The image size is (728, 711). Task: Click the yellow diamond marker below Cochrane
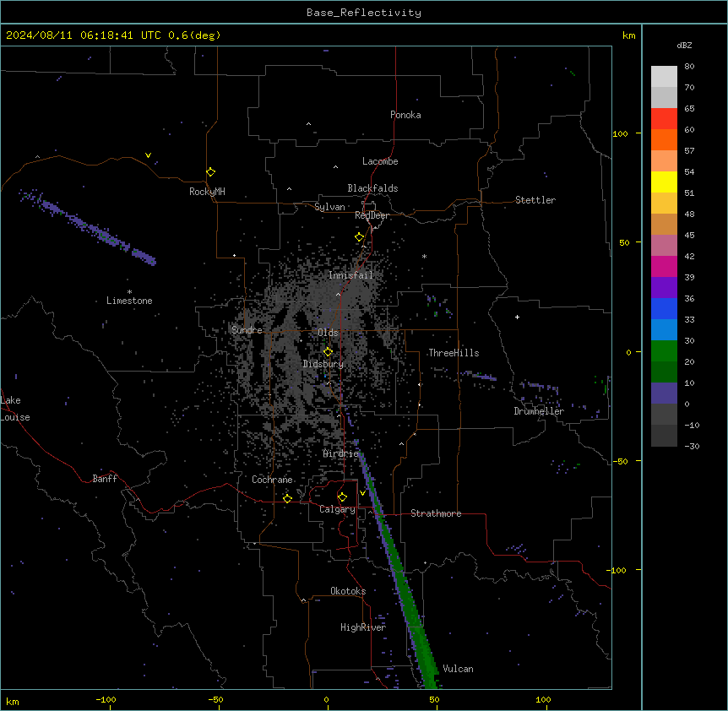point(287,498)
